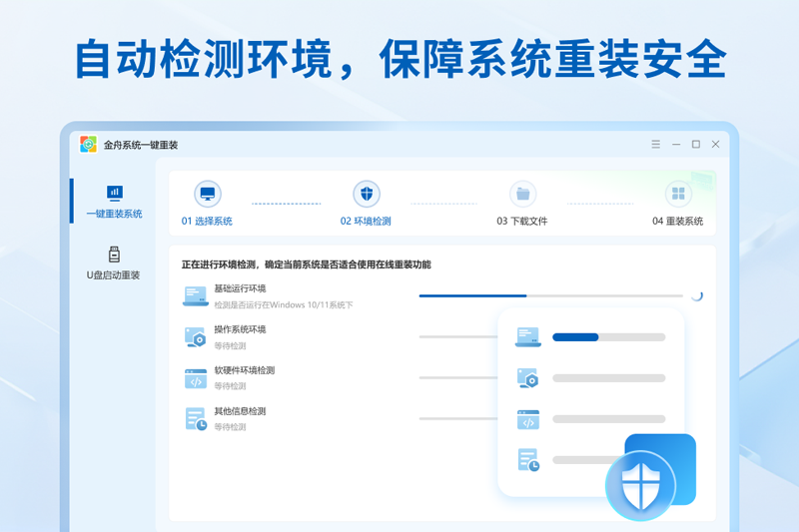Click the 环境检测 step shield icon
This screenshot has height=532, width=799.
(367, 194)
